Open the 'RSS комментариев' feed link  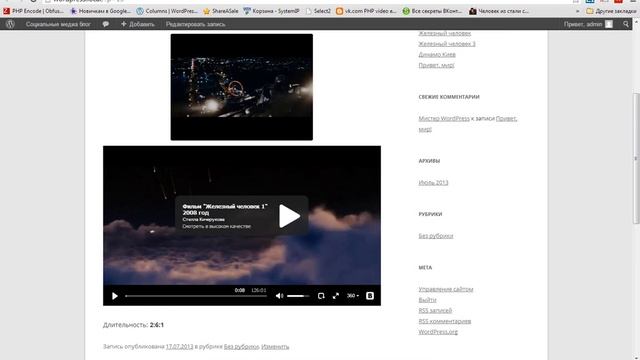click(x=444, y=321)
